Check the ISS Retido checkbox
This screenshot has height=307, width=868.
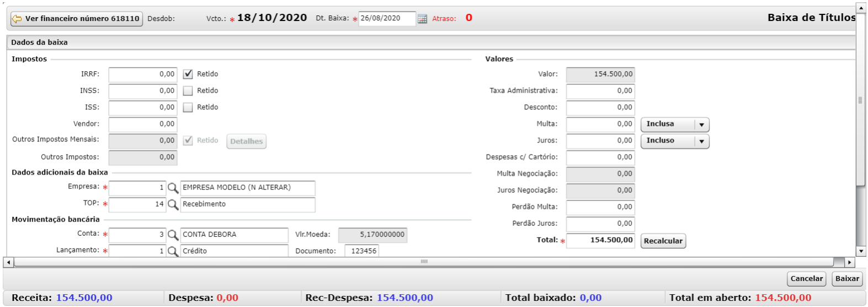coord(188,107)
